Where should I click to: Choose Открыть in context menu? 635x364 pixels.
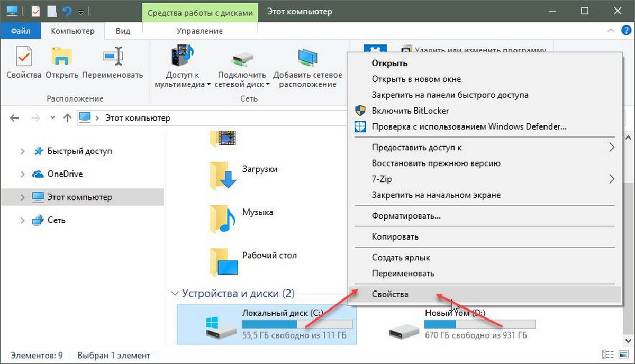484,63
